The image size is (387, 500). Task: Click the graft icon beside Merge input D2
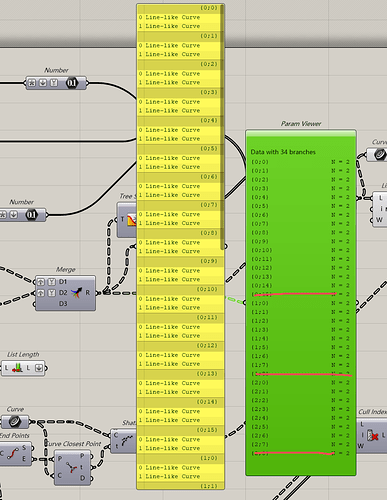coord(40,293)
